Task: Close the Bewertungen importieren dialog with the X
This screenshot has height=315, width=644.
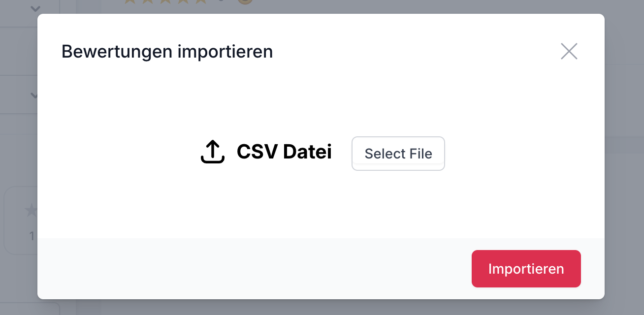Action: point(569,51)
